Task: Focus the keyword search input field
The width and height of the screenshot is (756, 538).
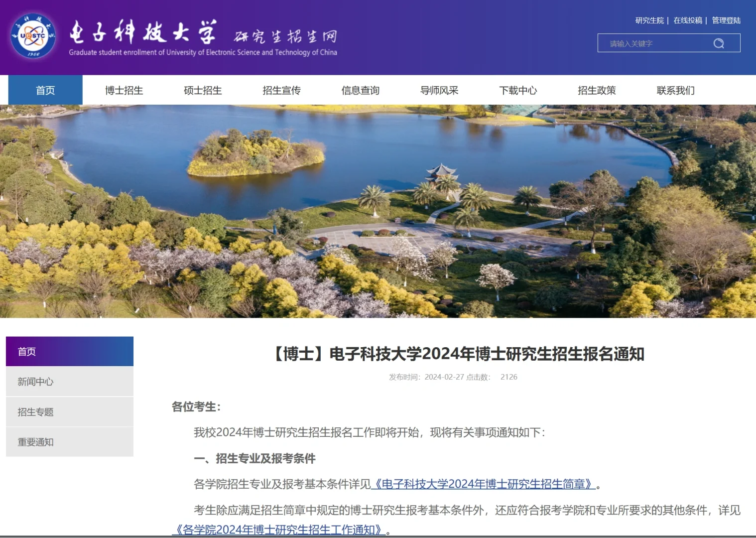Action: click(x=669, y=43)
